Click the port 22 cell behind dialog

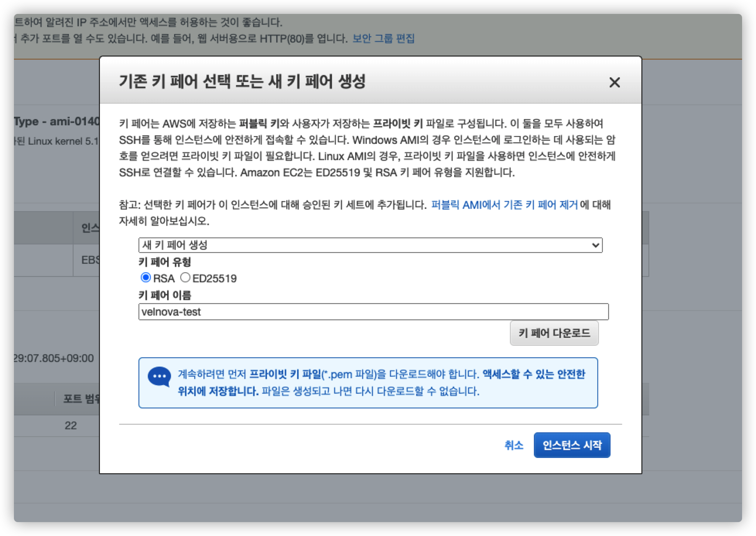[70, 425]
